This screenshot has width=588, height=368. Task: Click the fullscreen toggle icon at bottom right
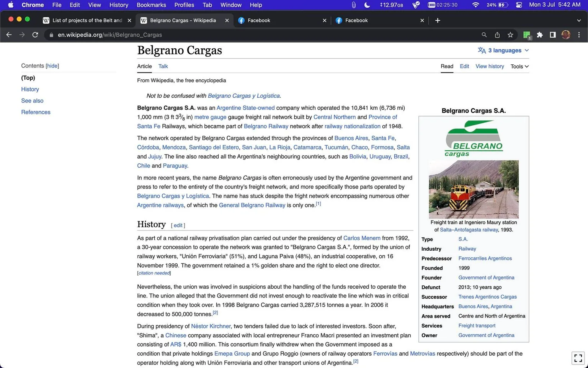pyautogui.click(x=578, y=358)
